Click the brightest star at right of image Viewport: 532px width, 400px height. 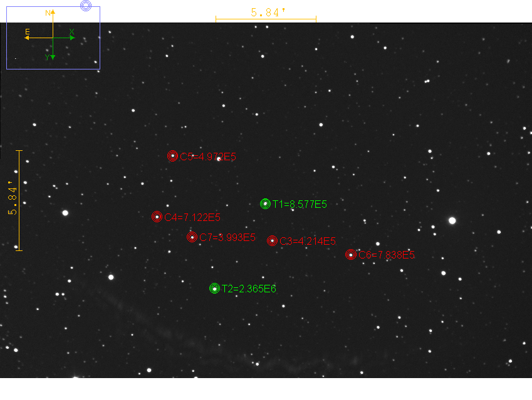[452, 220]
